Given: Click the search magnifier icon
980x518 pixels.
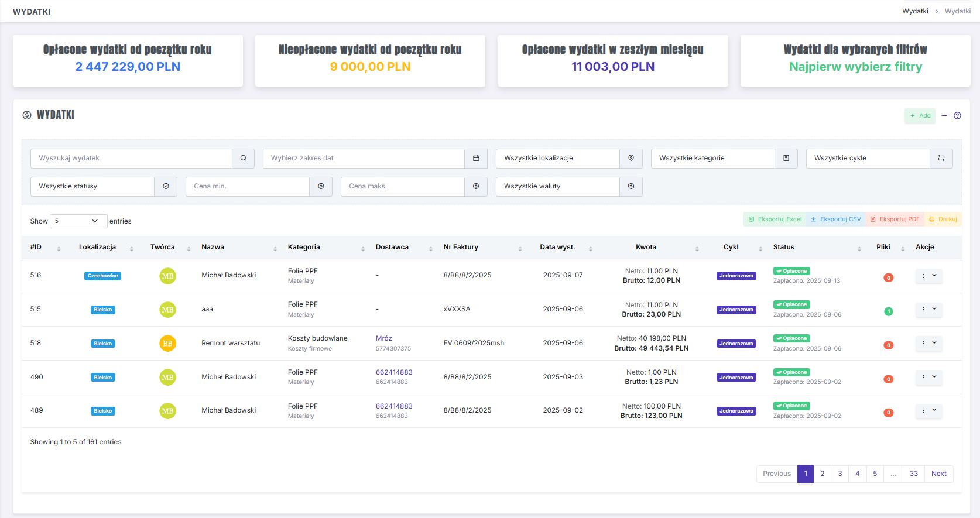Looking at the screenshot, I should coord(243,158).
